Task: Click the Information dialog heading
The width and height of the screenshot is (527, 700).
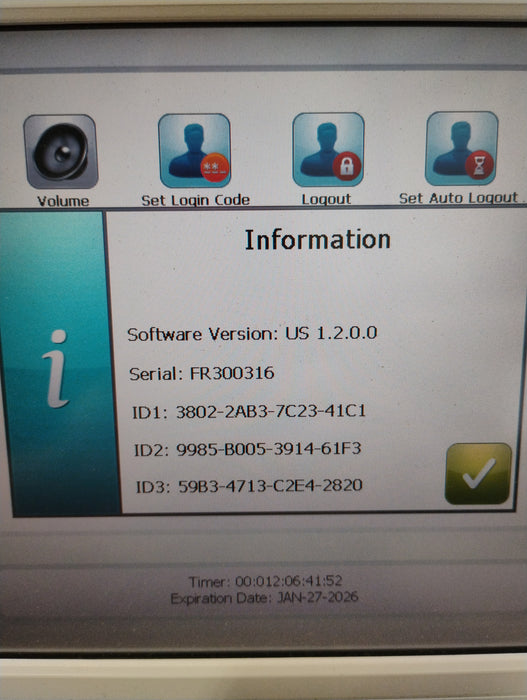Action: pos(318,240)
